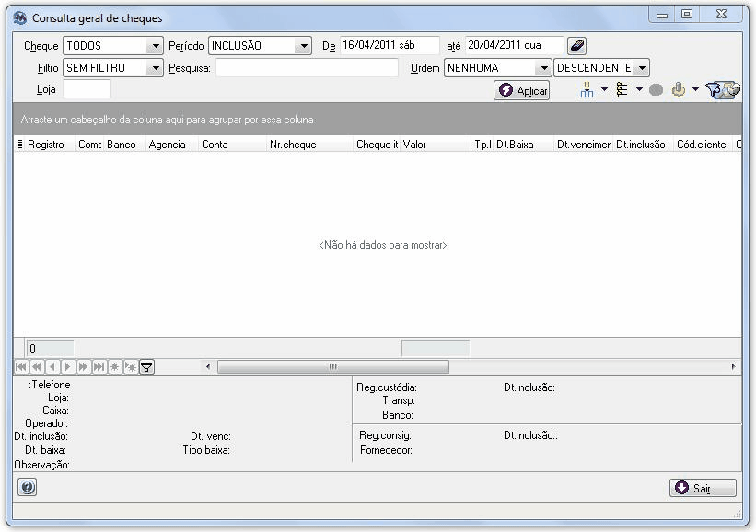
Task: Open the Cheque TODOS dropdown
Action: click(x=156, y=46)
